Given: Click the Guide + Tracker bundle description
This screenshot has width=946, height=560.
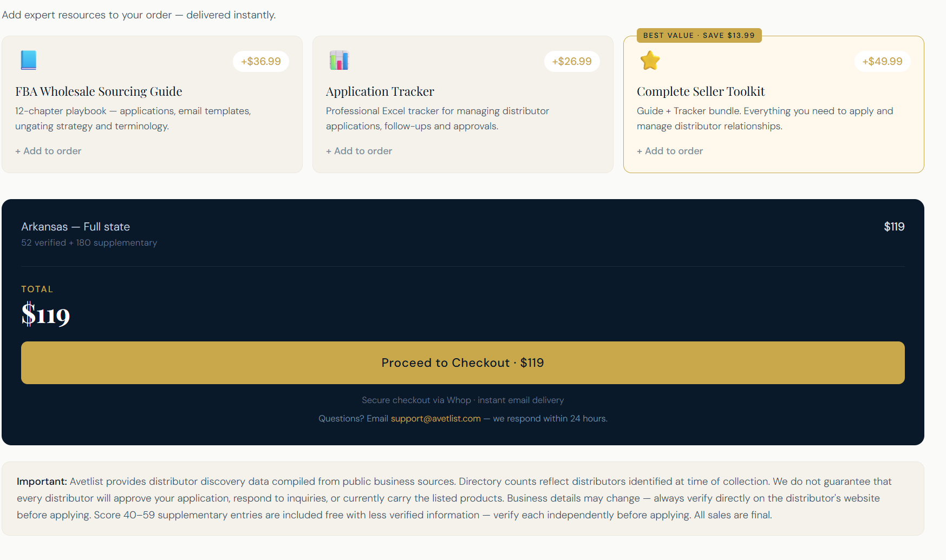Looking at the screenshot, I should coord(765,118).
